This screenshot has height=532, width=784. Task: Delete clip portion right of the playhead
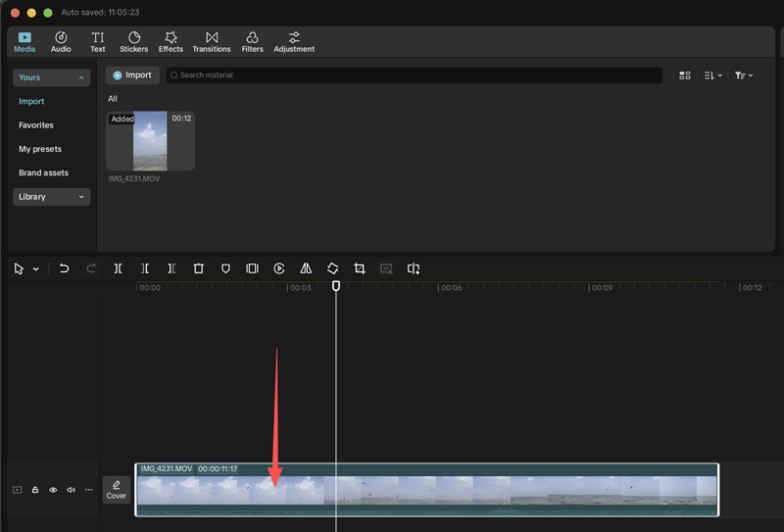click(x=171, y=268)
